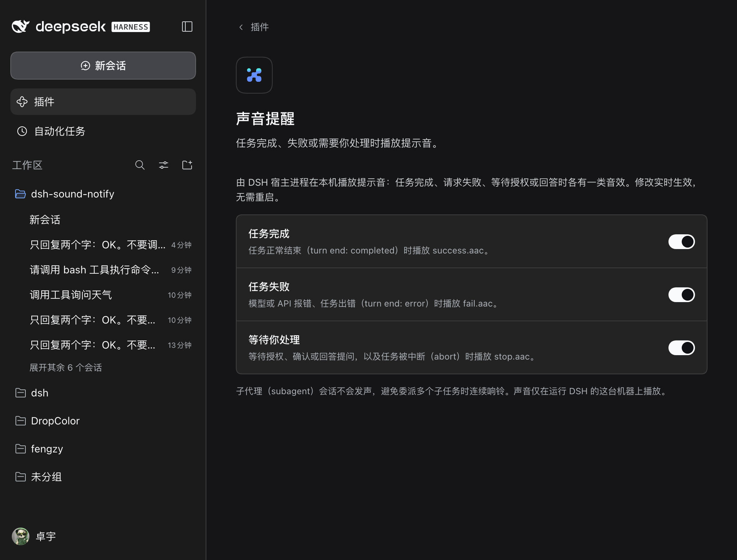Expand 展开其余 6 个会话 link
This screenshot has width=737, height=560.
point(66,367)
